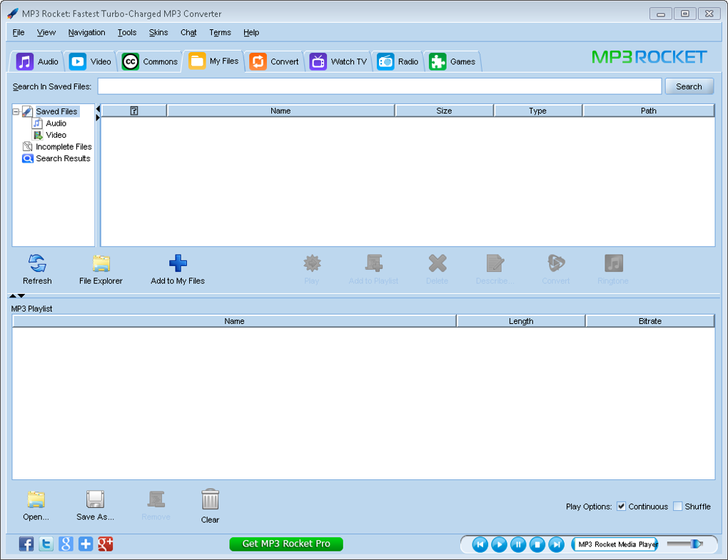Start playback with the play button

pyautogui.click(x=499, y=544)
